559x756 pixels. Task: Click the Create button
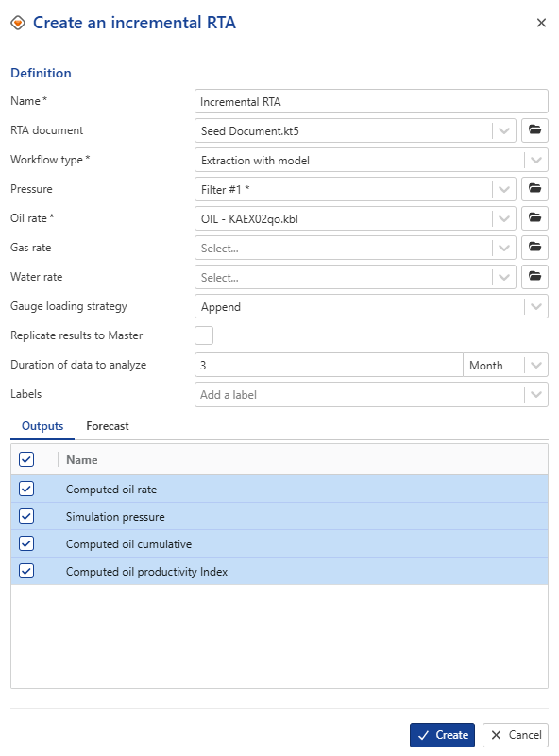pyautogui.click(x=442, y=735)
